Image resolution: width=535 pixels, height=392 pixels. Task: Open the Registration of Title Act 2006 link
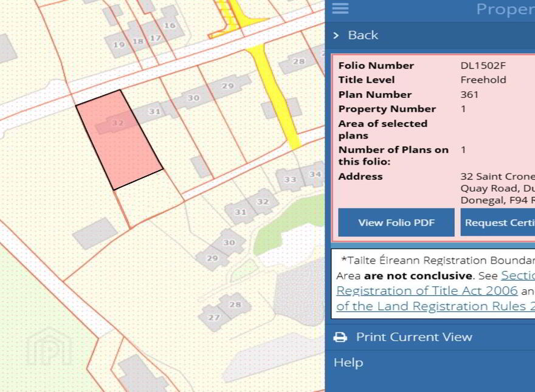click(427, 291)
